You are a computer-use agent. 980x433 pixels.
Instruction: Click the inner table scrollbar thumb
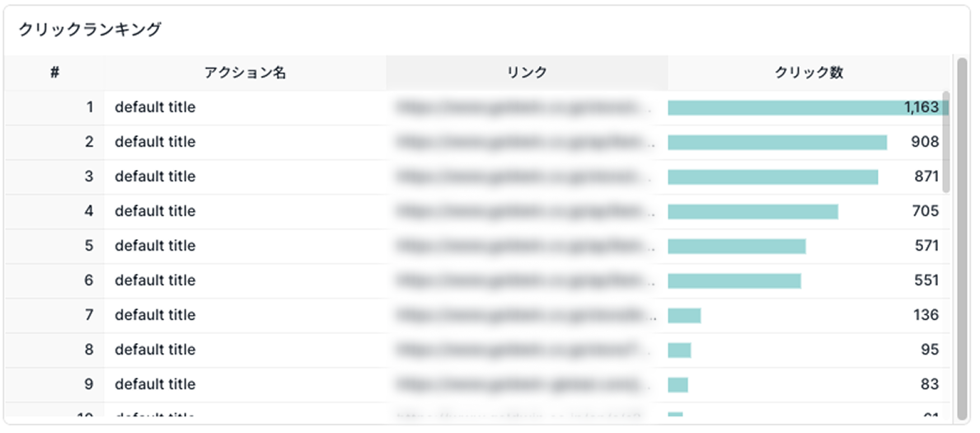pyautogui.click(x=945, y=142)
